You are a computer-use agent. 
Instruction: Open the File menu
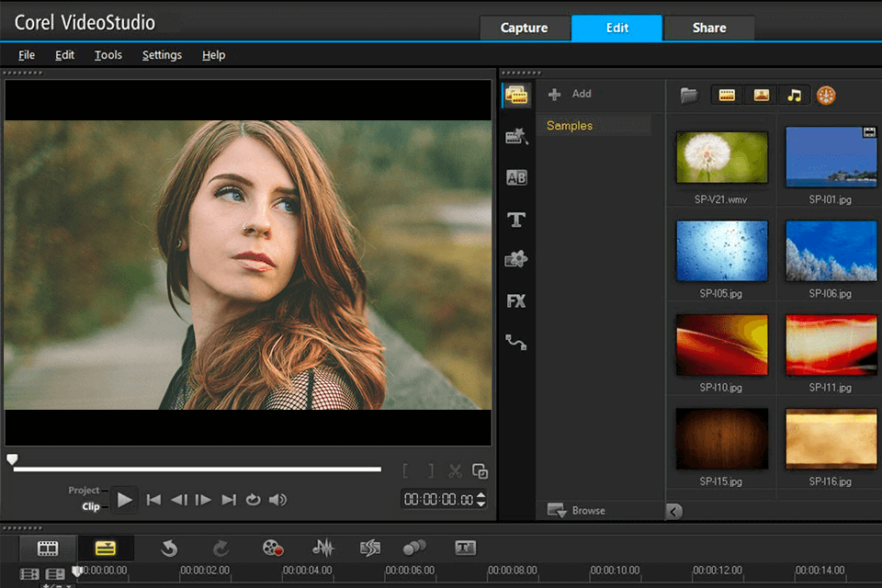(x=27, y=55)
